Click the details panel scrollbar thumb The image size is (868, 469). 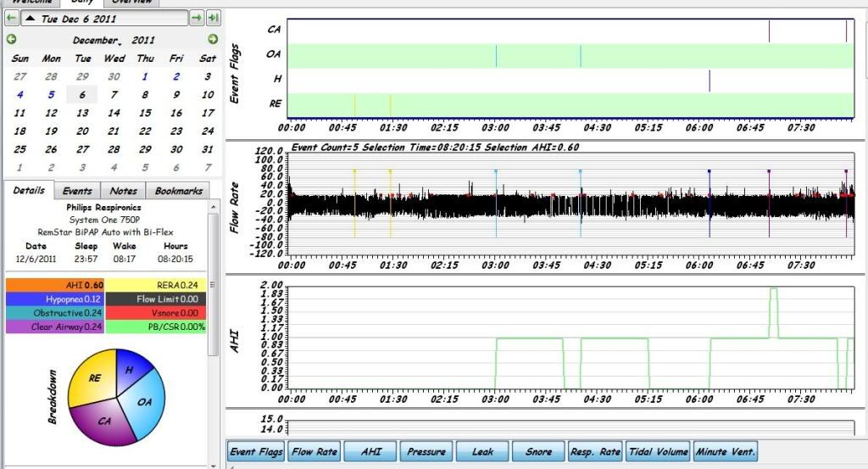click(213, 285)
